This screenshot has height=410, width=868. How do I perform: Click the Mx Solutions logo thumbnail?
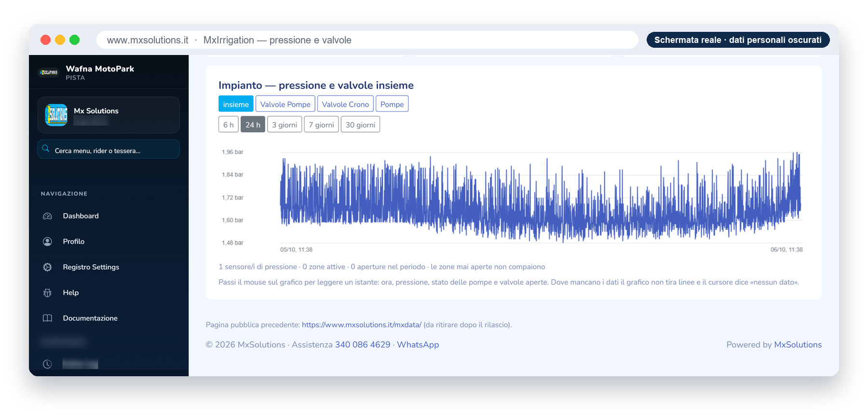56,115
